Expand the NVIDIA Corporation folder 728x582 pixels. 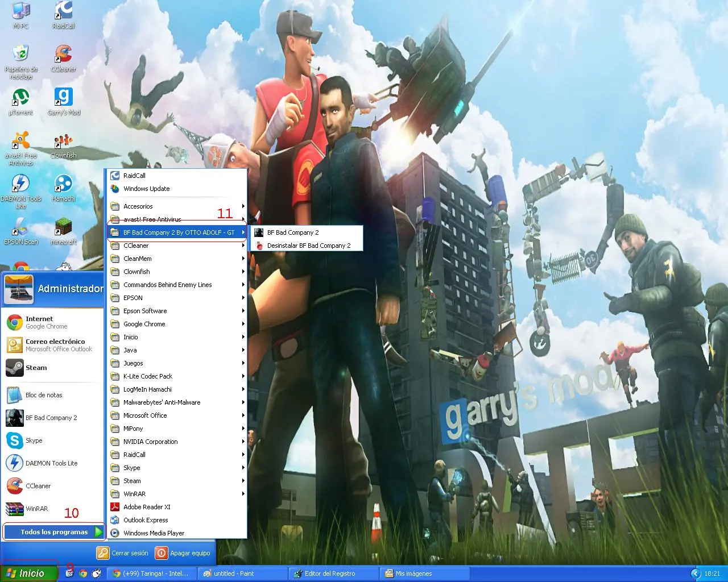[177, 442]
